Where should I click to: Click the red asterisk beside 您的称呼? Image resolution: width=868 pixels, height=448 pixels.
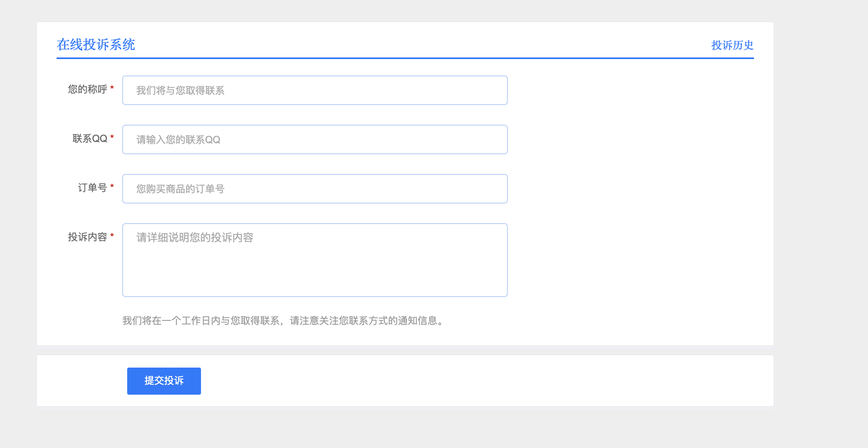[112, 88]
